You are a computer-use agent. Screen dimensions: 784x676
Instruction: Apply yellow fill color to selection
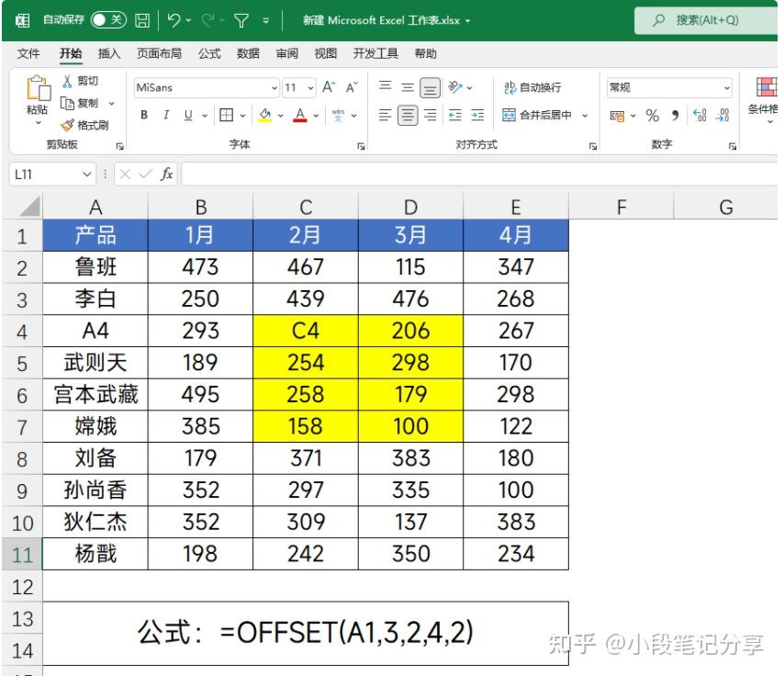click(264, 116)
